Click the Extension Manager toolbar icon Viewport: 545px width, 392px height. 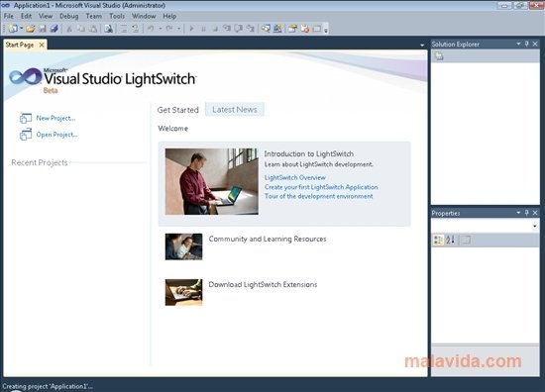(x=305, y=29)
